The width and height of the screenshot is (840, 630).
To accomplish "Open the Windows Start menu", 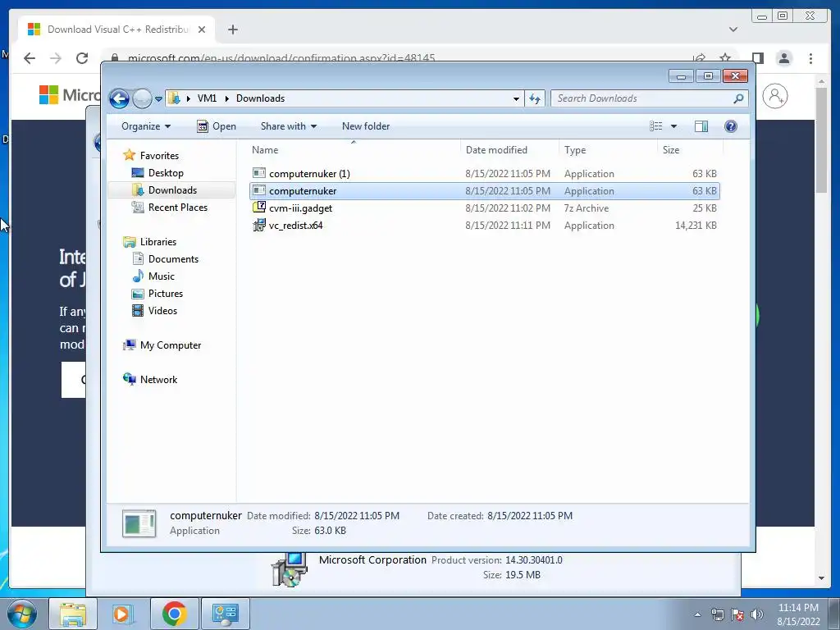I will [x=21, y=614].
